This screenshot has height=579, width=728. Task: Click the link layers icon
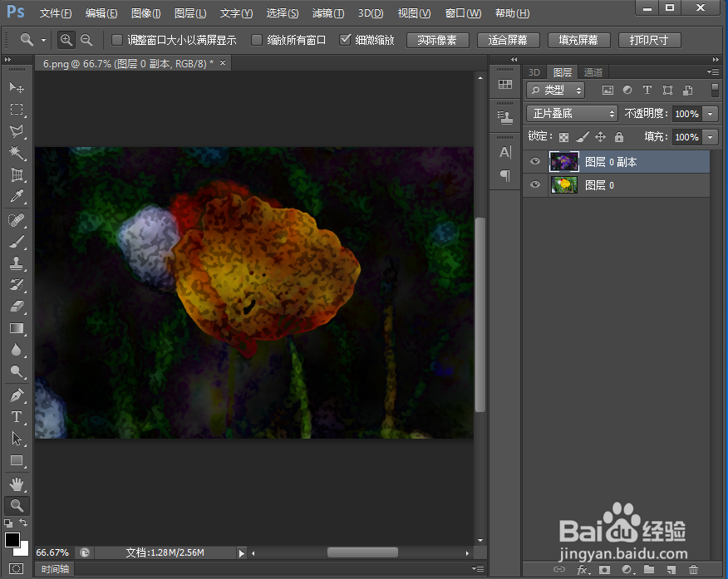point(559,569)
